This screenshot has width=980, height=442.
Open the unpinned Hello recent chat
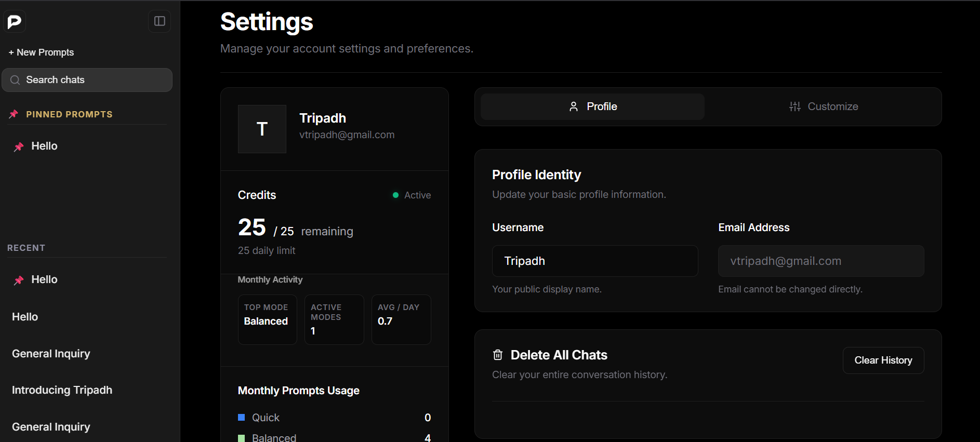(25, 317)
